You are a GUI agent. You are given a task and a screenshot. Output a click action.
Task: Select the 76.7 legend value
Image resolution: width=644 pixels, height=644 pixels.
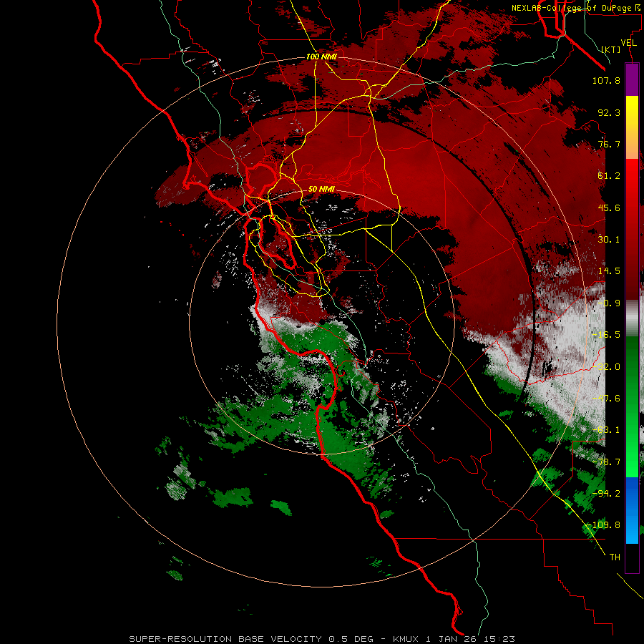tap(609, 144)
